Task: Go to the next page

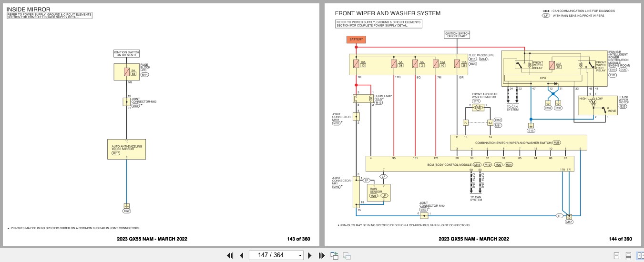Action: click(x=310, y=255)
